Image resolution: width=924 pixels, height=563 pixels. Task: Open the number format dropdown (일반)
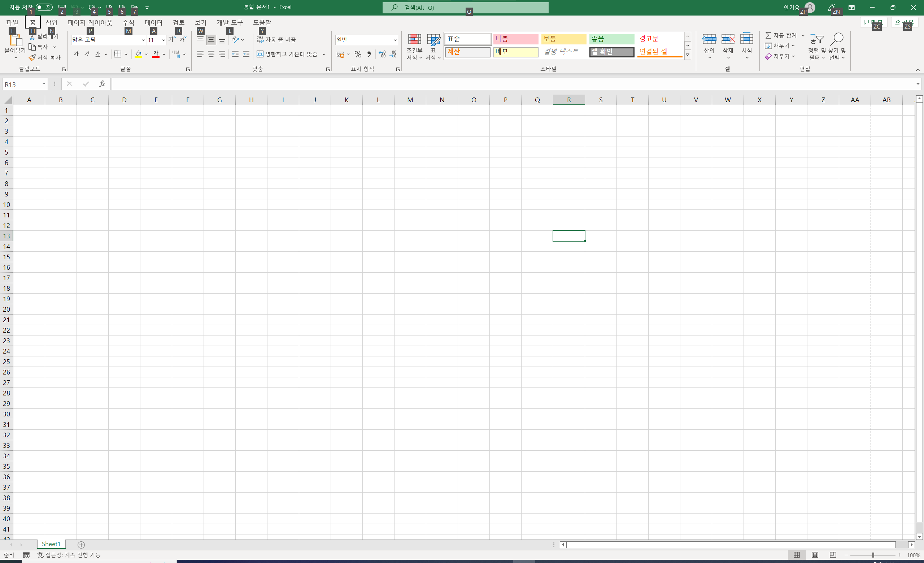tap(395, 40)
